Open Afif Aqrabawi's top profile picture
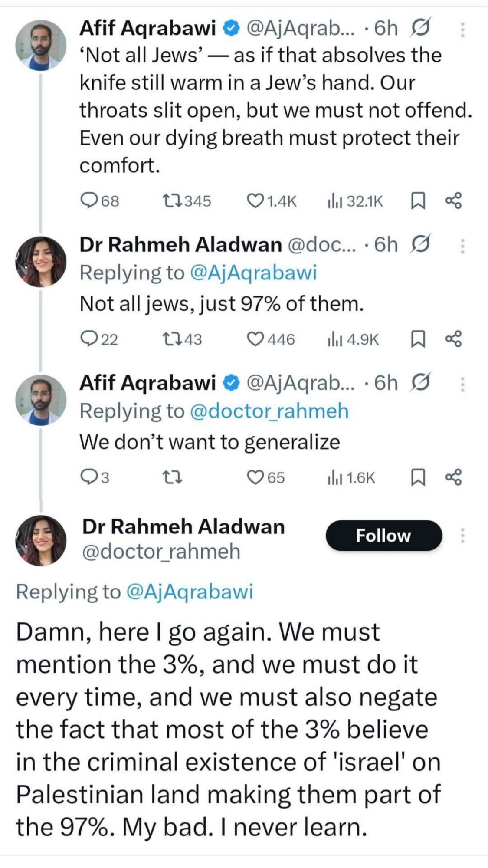488x868 pixels. [x=41, y=45]
